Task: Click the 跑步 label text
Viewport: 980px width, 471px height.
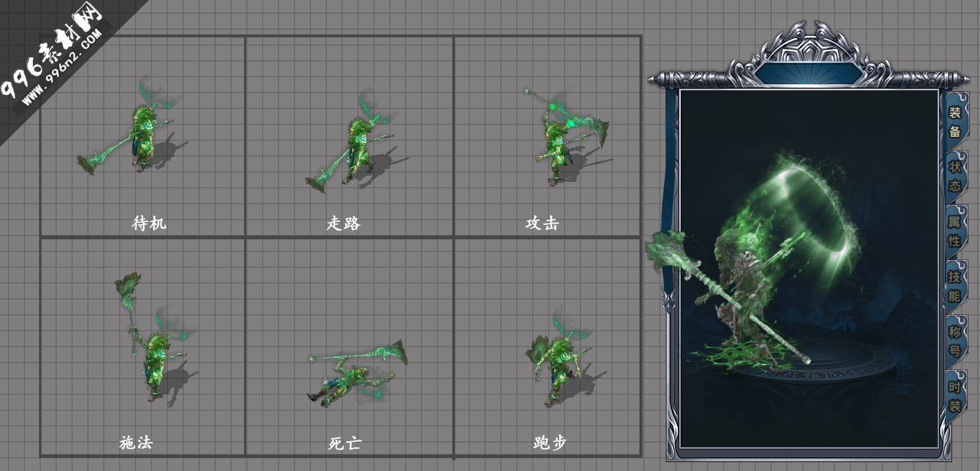Action: point(550,442)
